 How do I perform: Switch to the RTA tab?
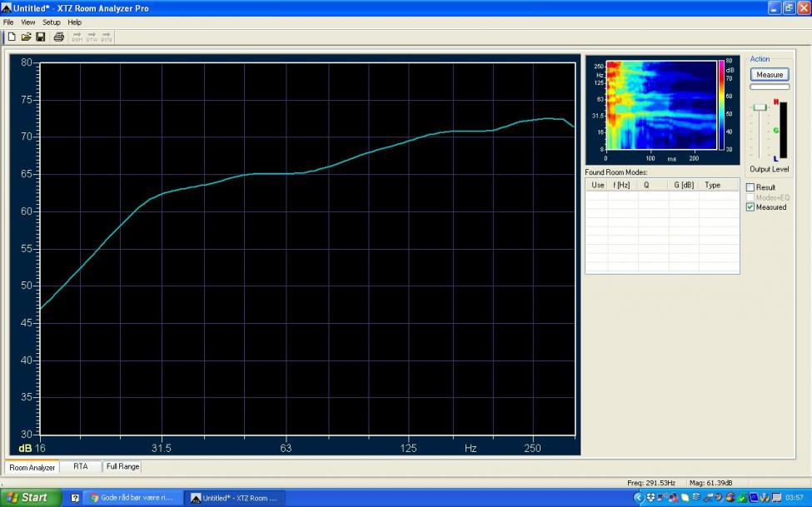pyautogui.click(x=80, y=467)
